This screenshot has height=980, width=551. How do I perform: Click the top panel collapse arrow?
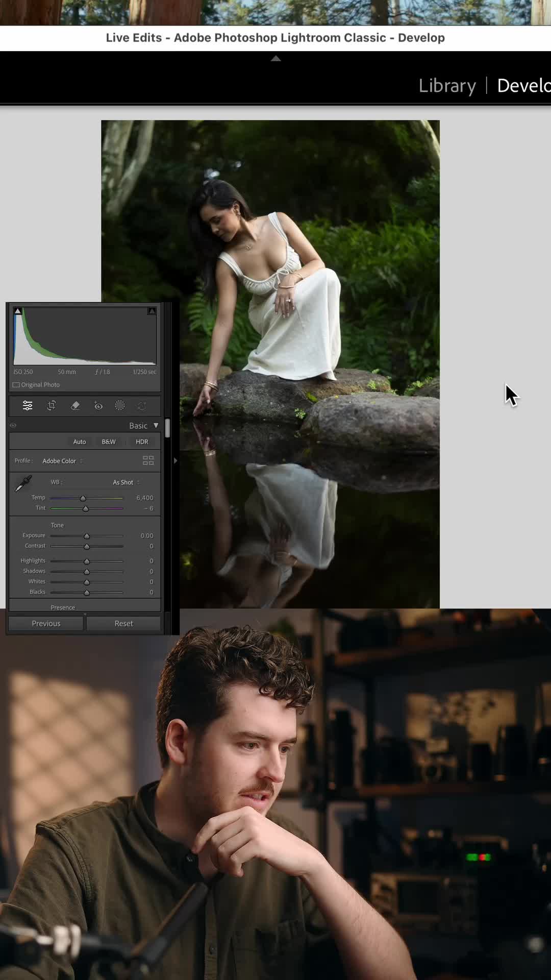point(275,58)
